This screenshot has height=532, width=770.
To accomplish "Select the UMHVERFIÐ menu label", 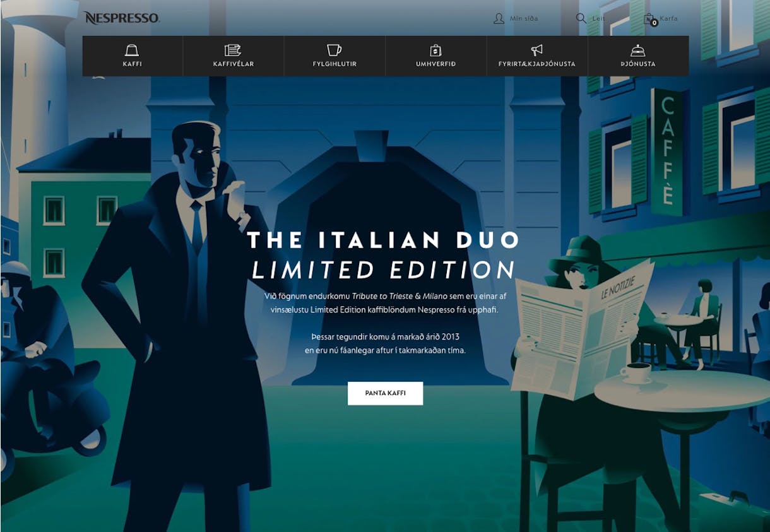I will tap(435, 64).
